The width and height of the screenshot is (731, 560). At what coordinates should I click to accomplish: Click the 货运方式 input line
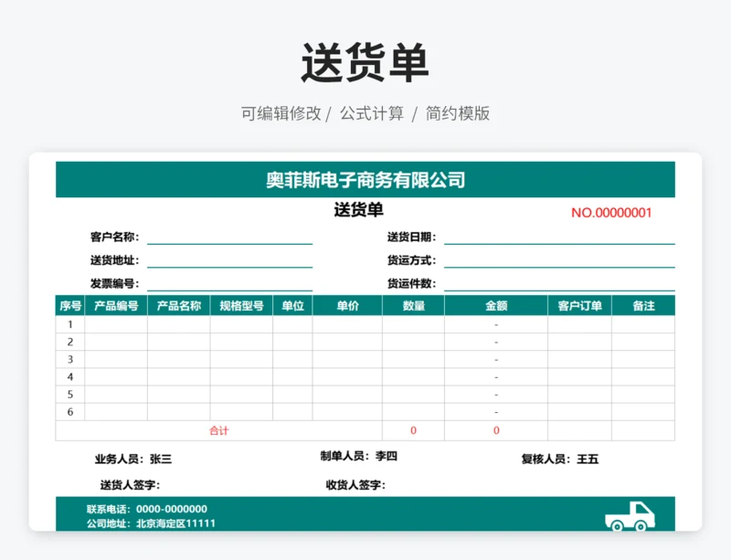pyautogui.click(x=559, y=260)
